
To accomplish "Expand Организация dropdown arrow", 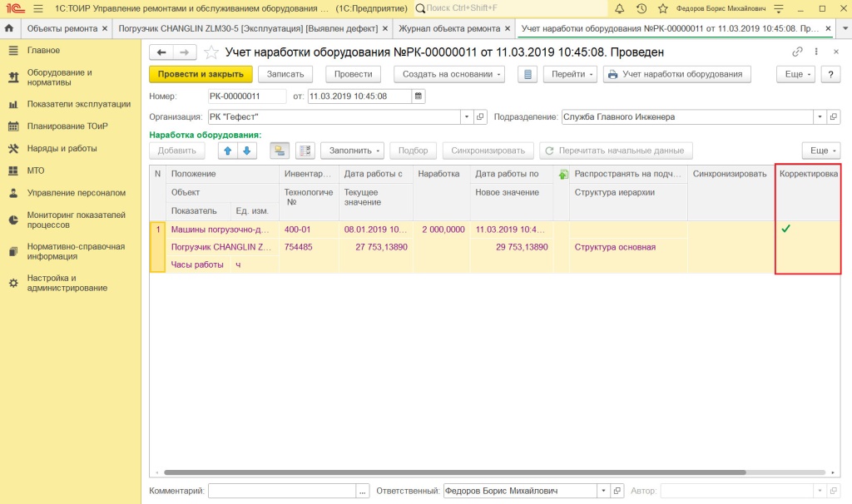I will [x=466, y=116].
